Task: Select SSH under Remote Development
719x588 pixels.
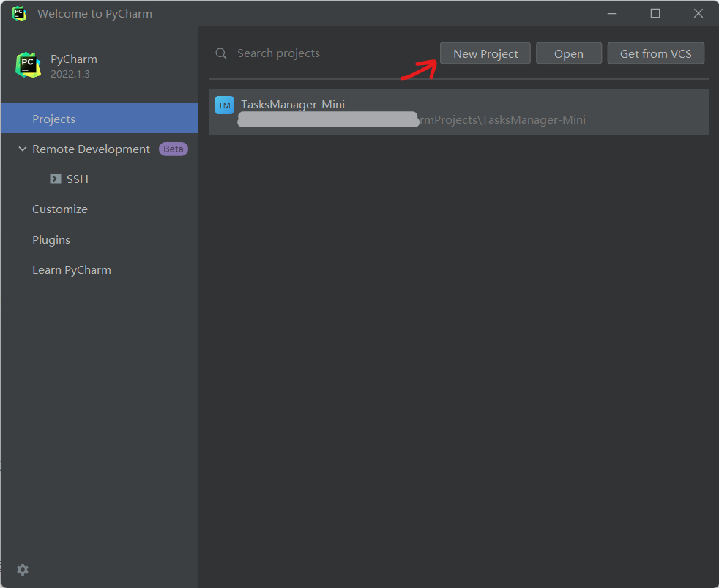Action: pos(77,179)
